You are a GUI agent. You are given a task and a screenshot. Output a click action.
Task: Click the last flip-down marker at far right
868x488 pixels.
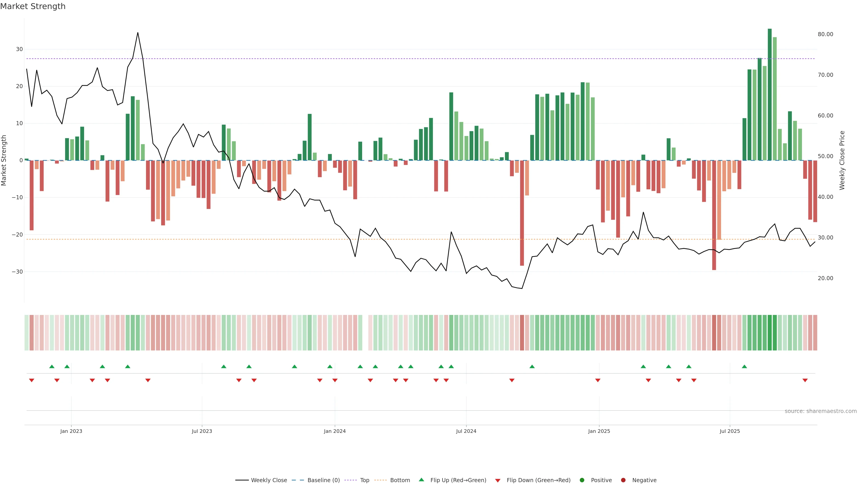point(805,380)
